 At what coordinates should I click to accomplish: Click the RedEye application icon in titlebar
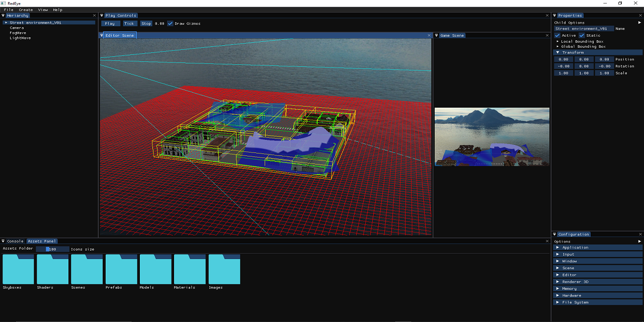[x=4, y=3]
